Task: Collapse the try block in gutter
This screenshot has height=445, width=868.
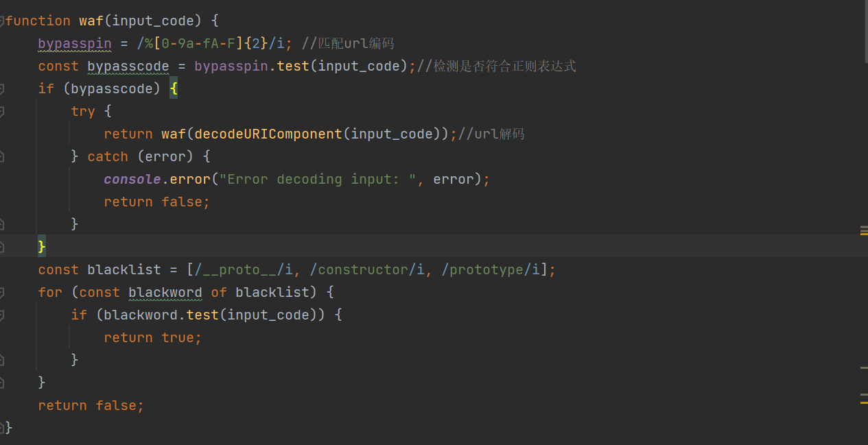Action: click(2, 112)
